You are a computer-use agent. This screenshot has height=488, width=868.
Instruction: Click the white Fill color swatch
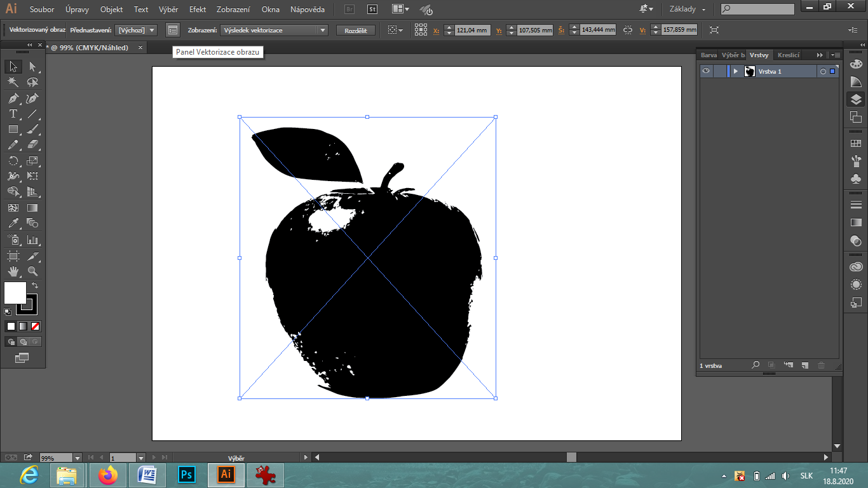click(x=15, y=293)
